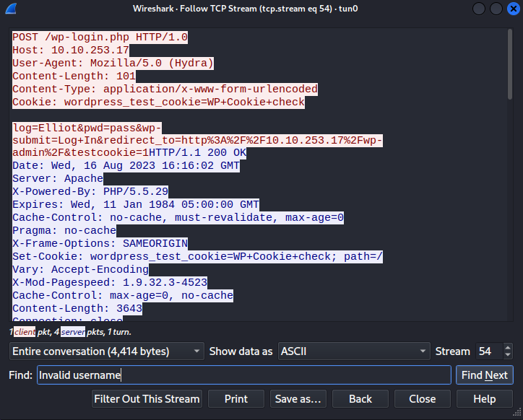This screenshot has height=420, width=523.
Task: Click 'Cache-Control: max-age=0, no-cache' line
Action: (123, 296)
